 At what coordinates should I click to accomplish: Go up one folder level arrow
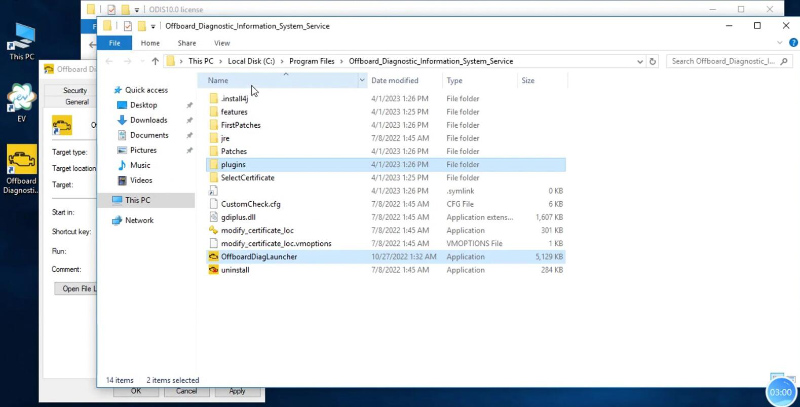[155, 61]
